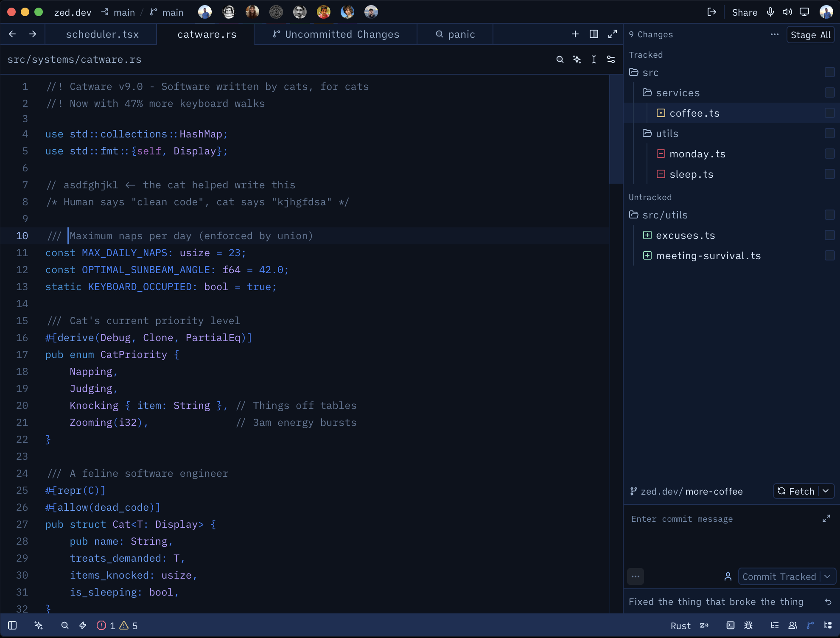Open the terminal panel in the status bar
The height and width of the screenshot is (638, 840).
click(731, 625)
